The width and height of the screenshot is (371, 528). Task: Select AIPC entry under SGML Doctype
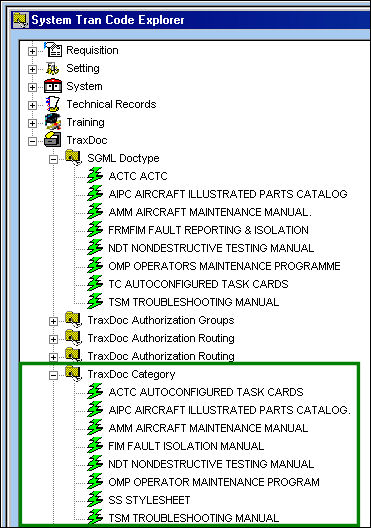point(228,194)
